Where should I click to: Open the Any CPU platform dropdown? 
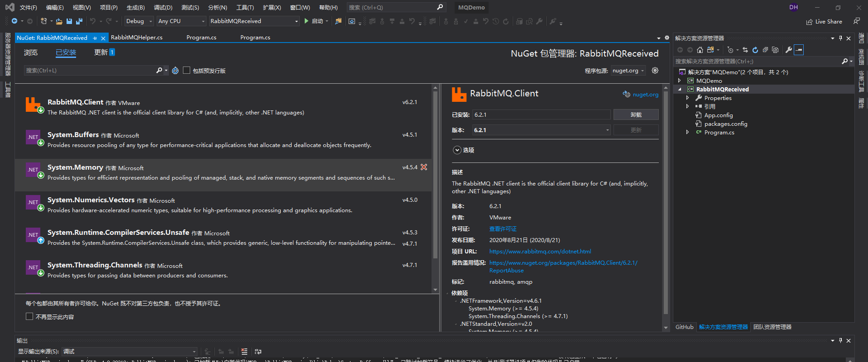point(182,21)
